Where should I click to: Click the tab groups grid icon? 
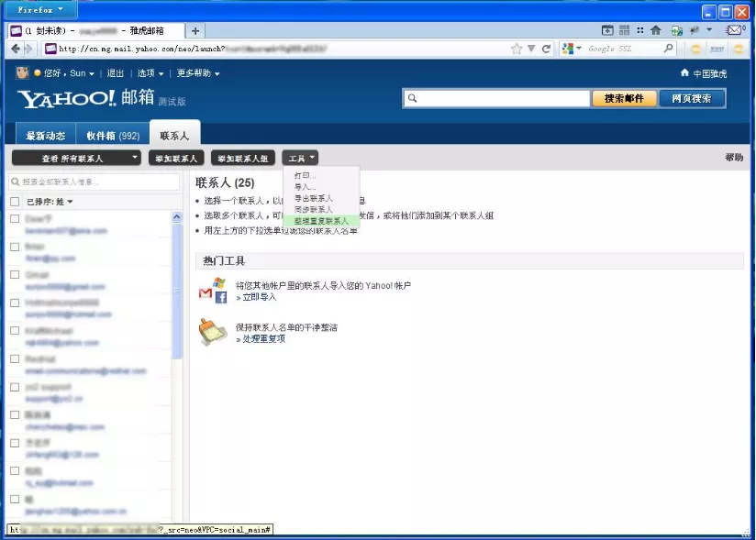pos(625,30)
